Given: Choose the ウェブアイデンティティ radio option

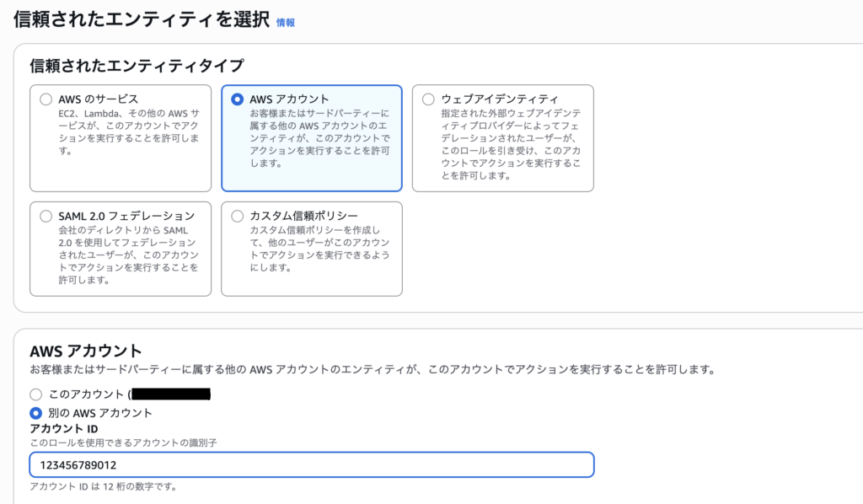Looking at the screenshot, I should (428, 99).
